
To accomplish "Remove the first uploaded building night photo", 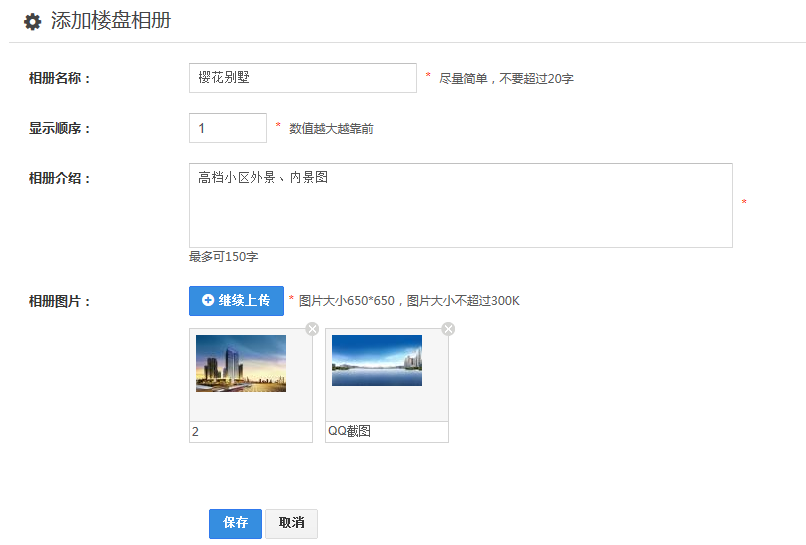I will point(312,329).
